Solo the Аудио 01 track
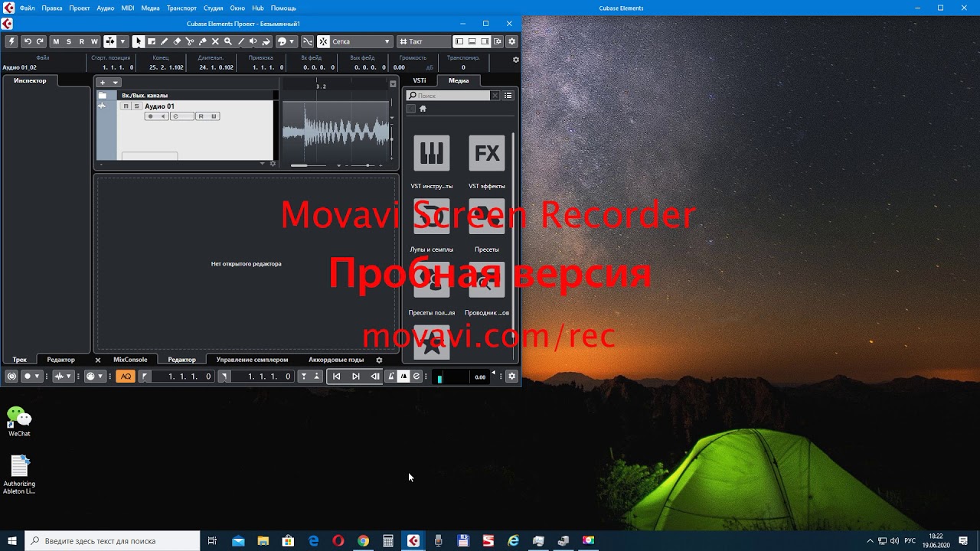 coord(136,106)
